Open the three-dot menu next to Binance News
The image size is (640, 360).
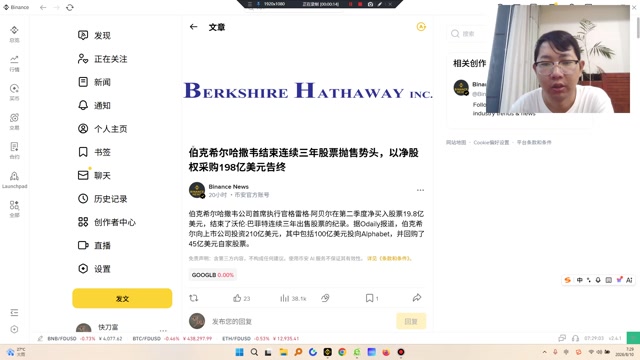[420, 190]
